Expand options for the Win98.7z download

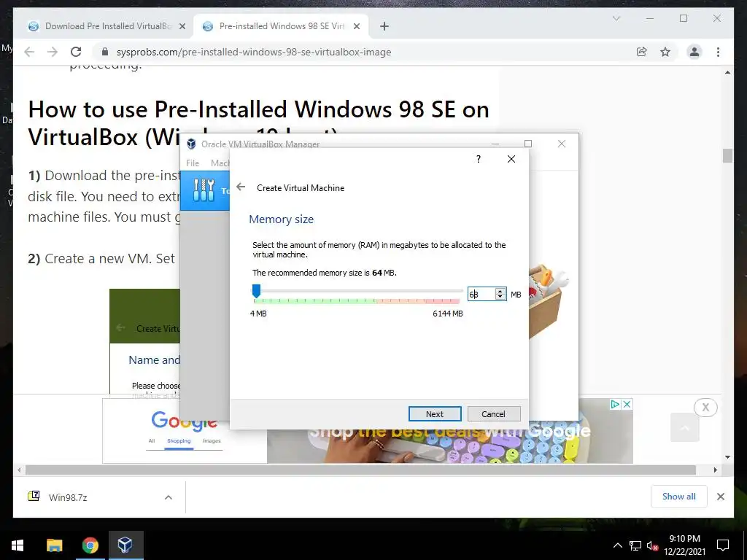pos(169,497)
